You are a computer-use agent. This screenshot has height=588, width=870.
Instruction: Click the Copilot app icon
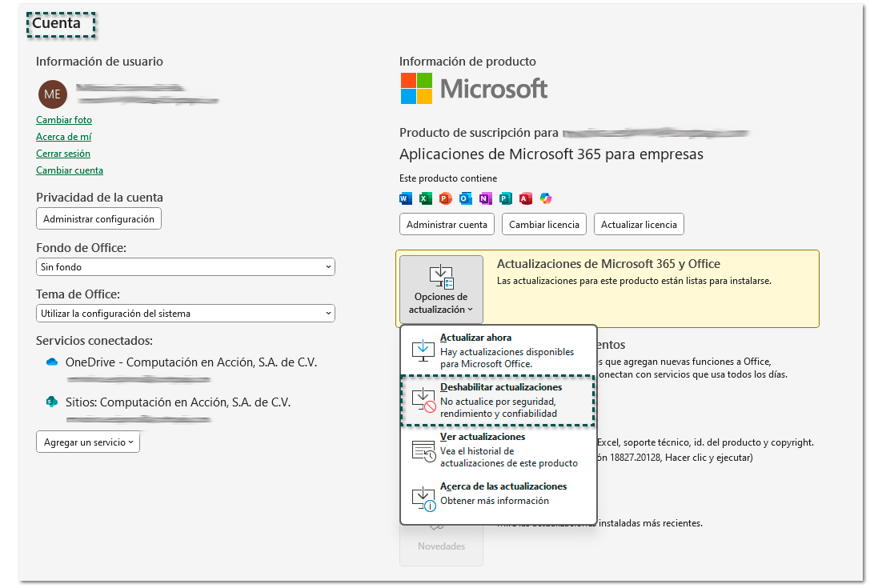pos(546,198)
